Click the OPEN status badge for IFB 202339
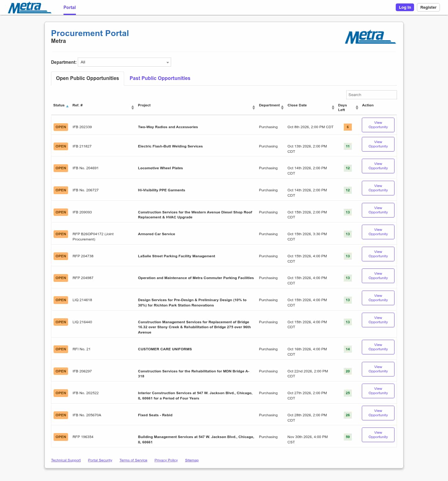Image resolution: width=448 pixels, height=481 pixels. tap(61, 127)
